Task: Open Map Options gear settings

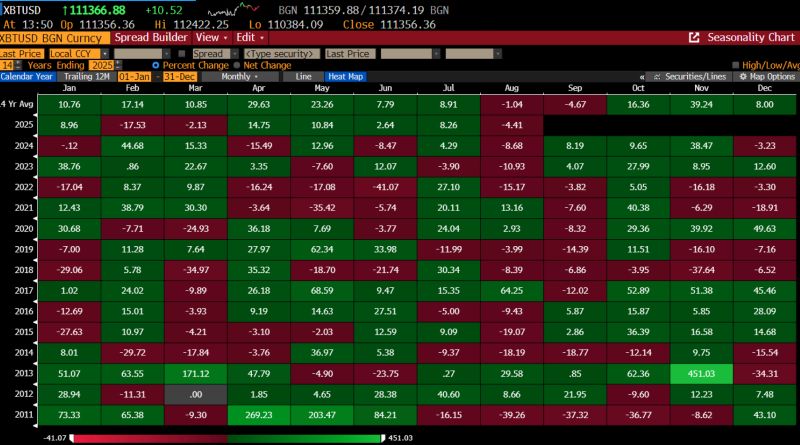Action: click(x=767, y=77)
